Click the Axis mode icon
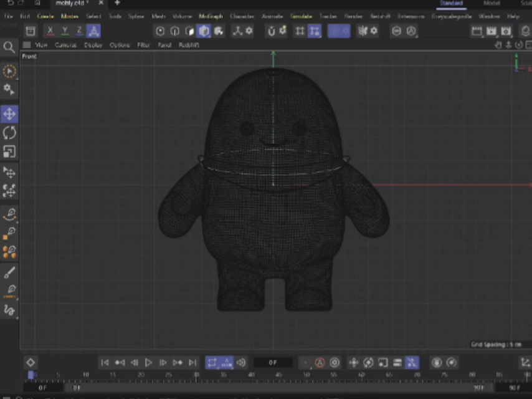532x399 pixels. 237,31
